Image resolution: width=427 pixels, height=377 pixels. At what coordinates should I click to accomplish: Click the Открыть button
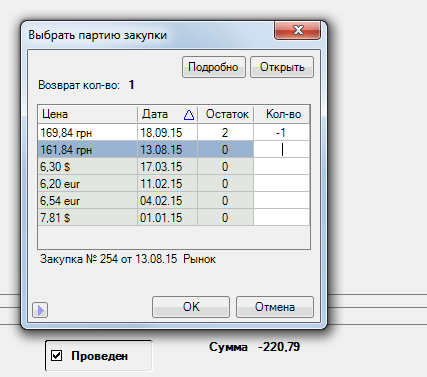point(282,67)
